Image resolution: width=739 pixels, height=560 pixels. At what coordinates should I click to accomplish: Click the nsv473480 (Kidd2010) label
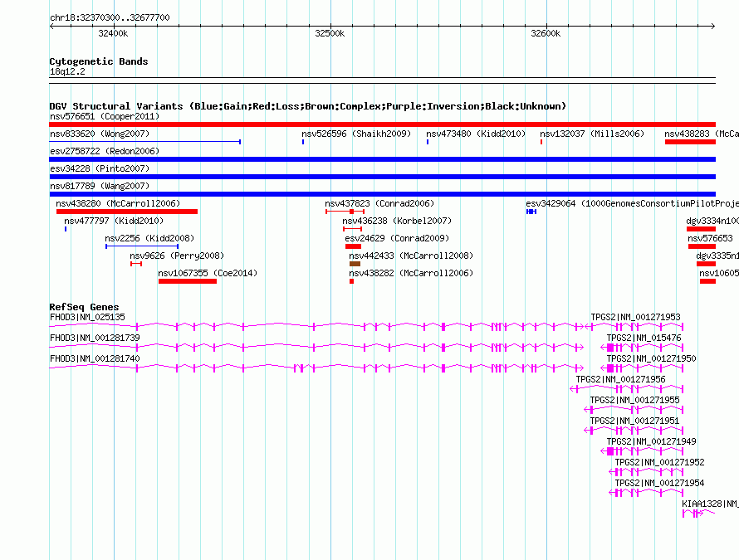476,134
